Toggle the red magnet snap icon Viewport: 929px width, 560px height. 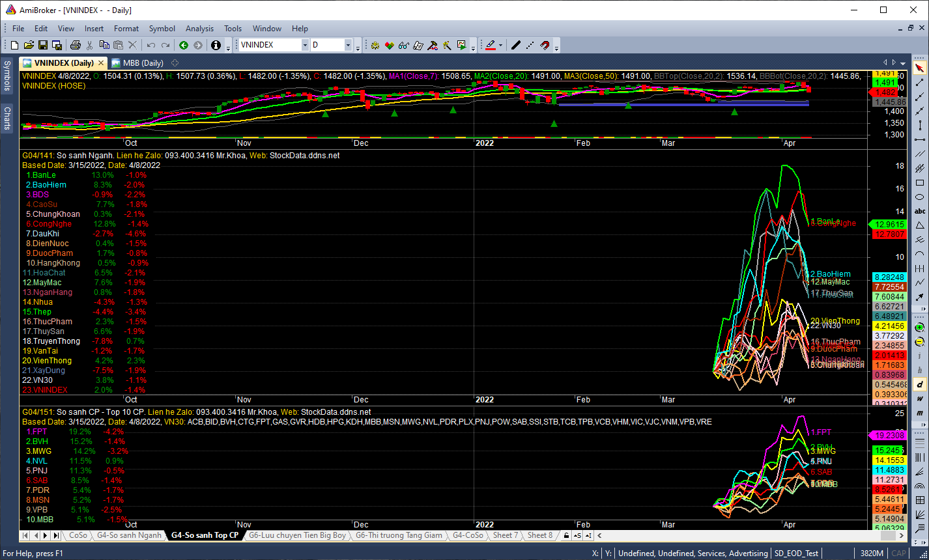[x=544, y=45]
